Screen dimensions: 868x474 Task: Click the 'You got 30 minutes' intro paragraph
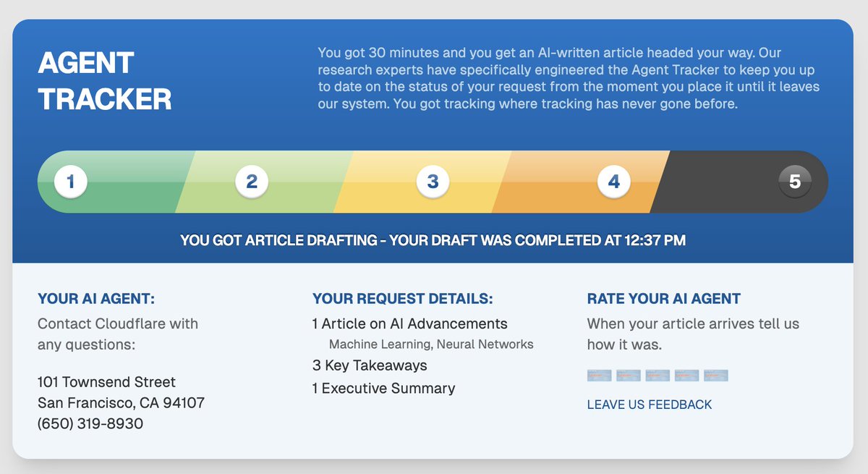[x=569, y=78]
